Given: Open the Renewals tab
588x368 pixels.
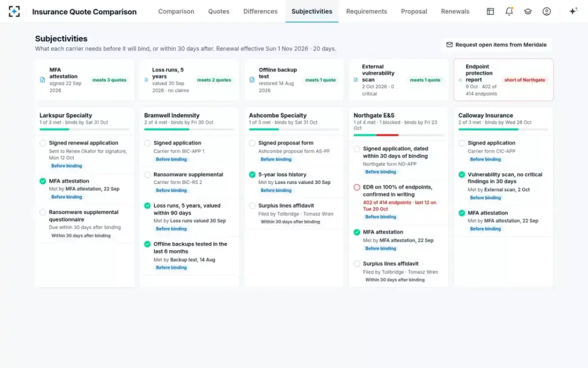Looking at the screenshot, I should click(455, 11).
